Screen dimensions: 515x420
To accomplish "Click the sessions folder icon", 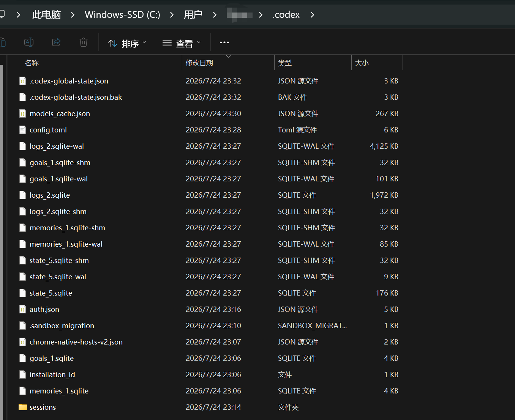I will 23,407.
